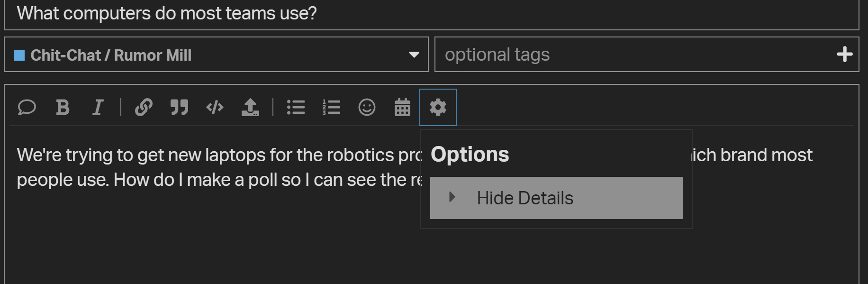Apply preformatted code formatting
The height and width of the screenshot is (284, 868).
tap(215, 108)
